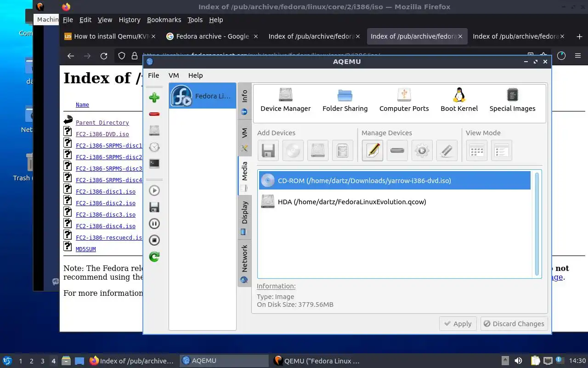Open FC2-i386-DVD.iso link
This screenshot has height=368, width=588.
coord(102,134)
